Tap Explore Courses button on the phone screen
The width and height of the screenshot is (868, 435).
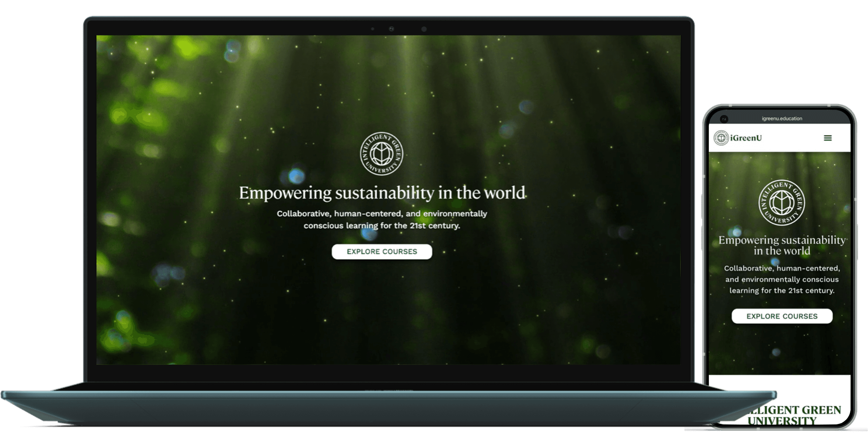coord(781,316)
